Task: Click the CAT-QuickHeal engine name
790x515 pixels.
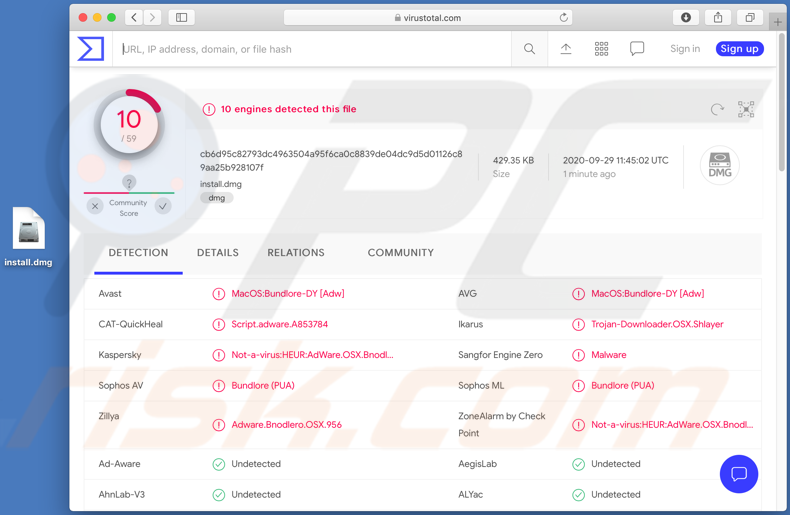Action: (130, 325)
